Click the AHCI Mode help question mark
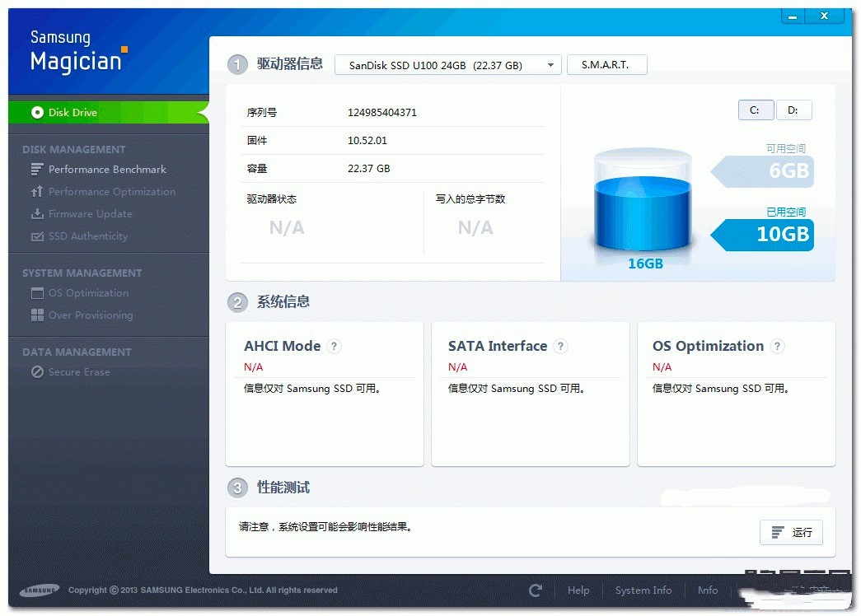The image size is (861, 616). click(x=334, y=346)
